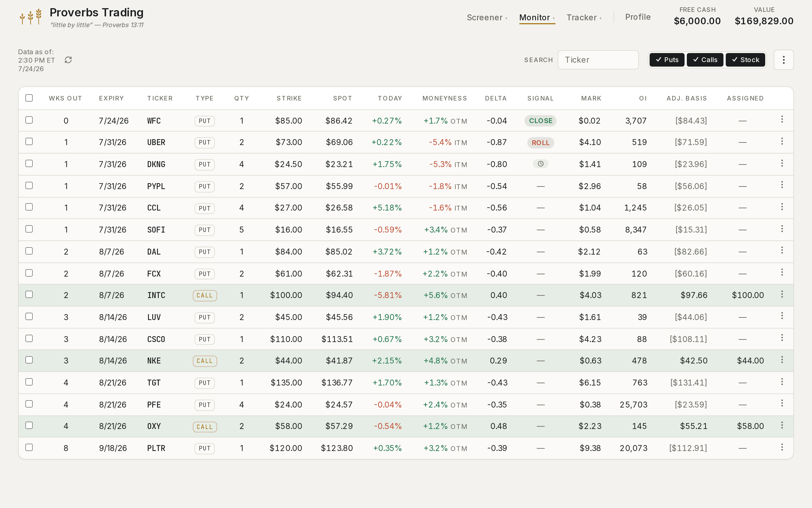Open row actions menu for FCX

782,272
